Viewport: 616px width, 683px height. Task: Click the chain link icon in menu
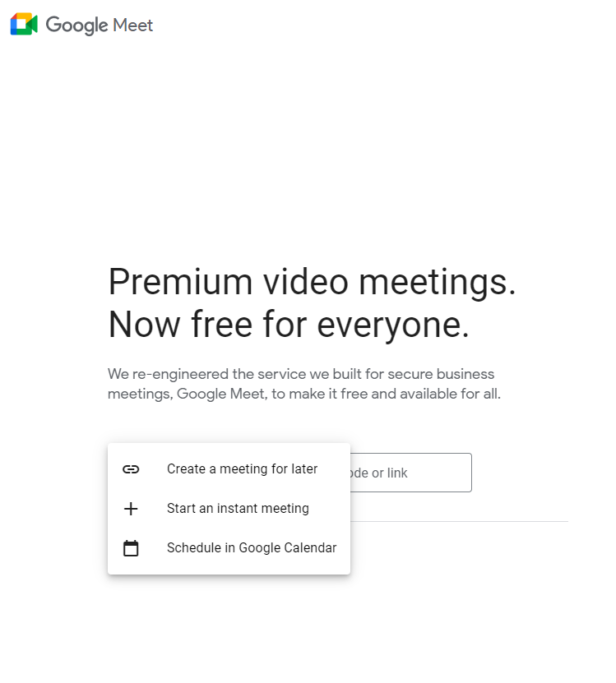coord(131,469)
